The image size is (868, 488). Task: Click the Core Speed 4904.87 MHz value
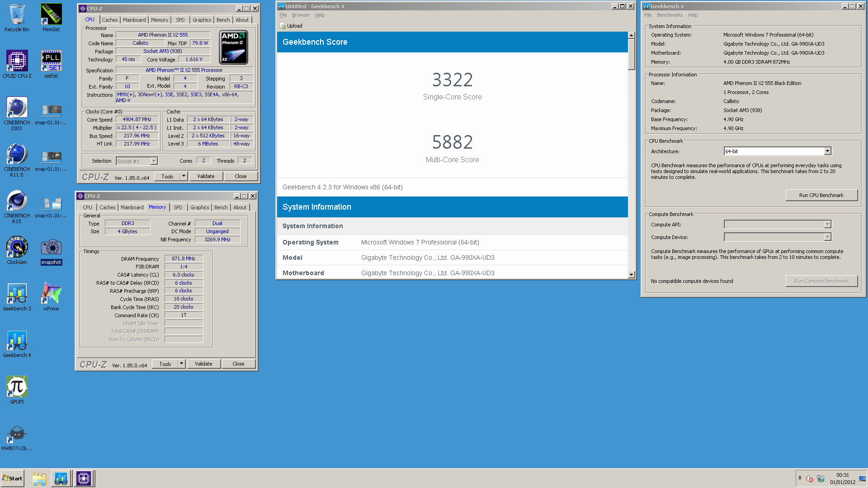point(137,119)
